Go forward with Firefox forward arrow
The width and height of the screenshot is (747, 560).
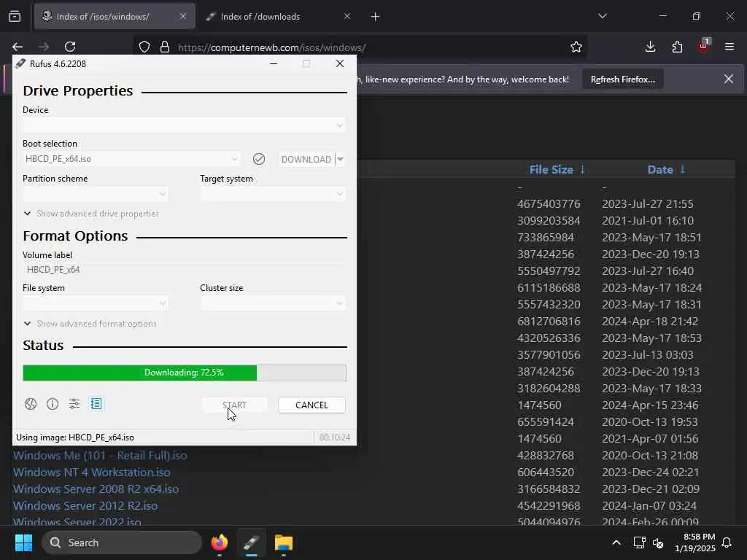point(43,47)
